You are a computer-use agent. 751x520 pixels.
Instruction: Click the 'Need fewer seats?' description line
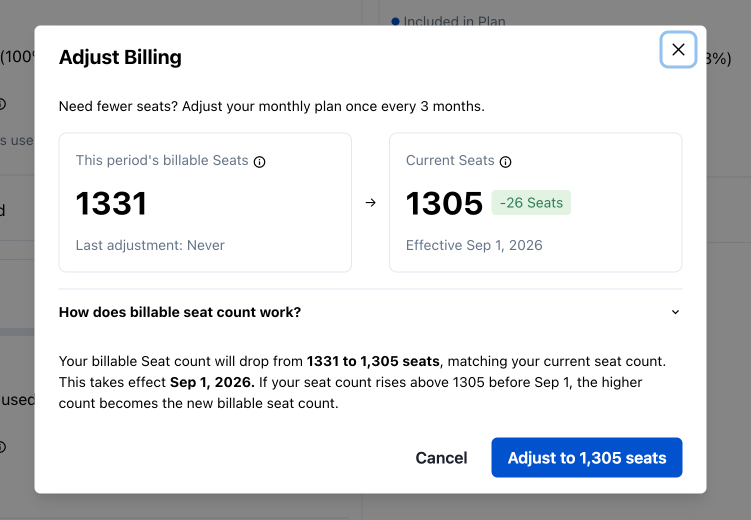point(272,106)
